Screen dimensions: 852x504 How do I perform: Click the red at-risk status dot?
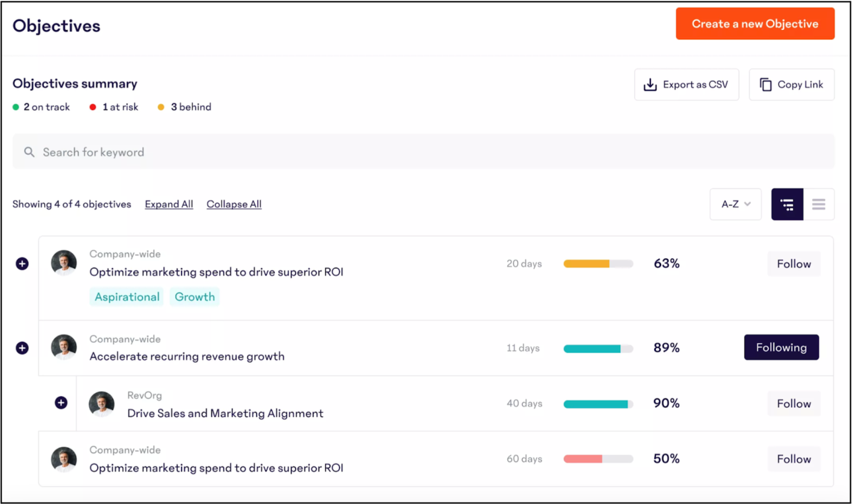tap(92, 107)
